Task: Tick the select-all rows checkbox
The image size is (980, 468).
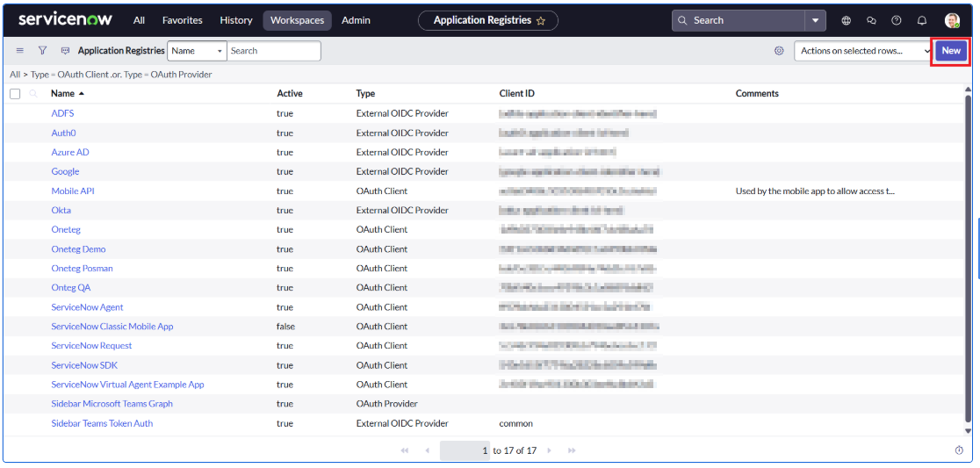Action: [x=15, y=94]
